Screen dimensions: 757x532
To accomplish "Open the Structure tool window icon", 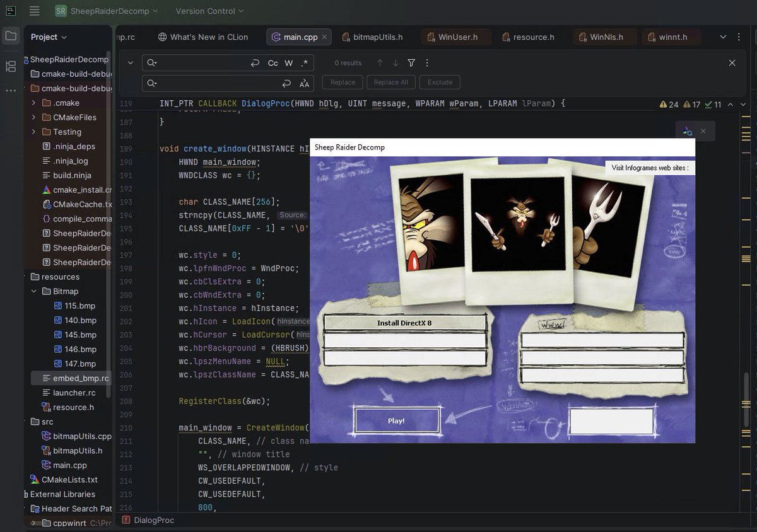I will 11,66.
